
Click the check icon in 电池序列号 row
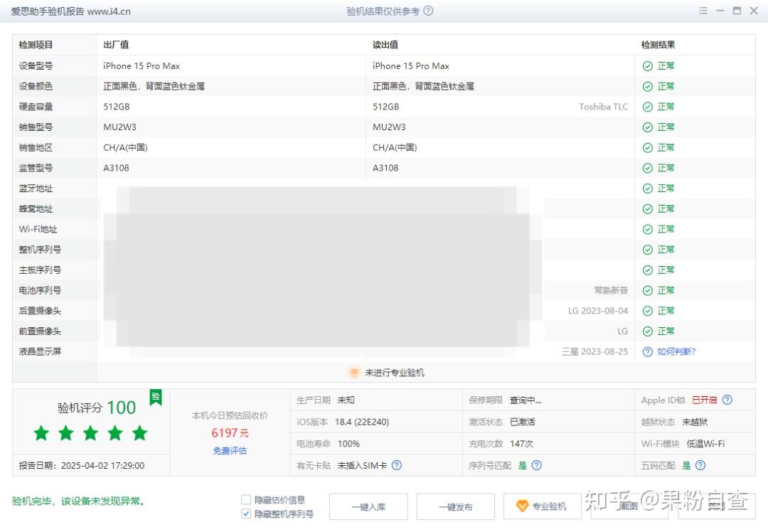click(x=648, y=290)
